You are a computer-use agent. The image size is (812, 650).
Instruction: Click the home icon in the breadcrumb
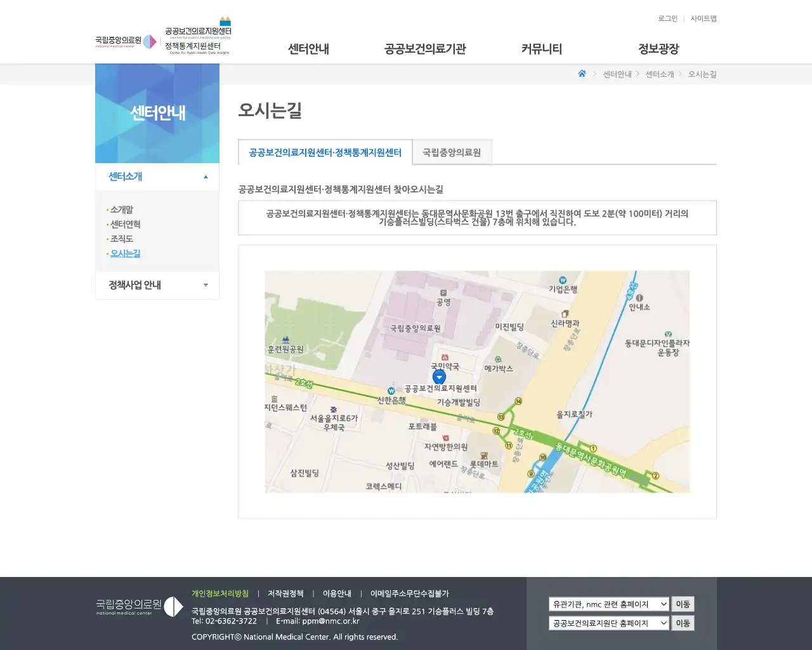pos(582,74)
